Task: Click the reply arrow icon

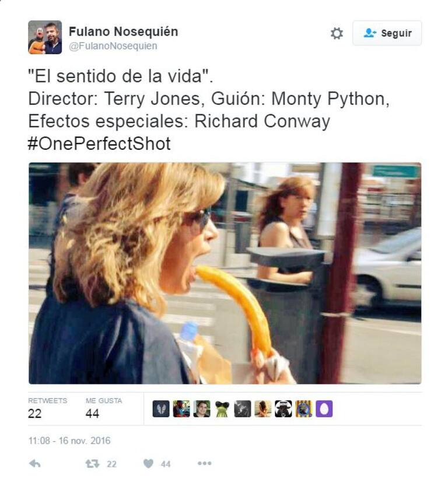Action: pyautogui.click(x=35, y=463)
